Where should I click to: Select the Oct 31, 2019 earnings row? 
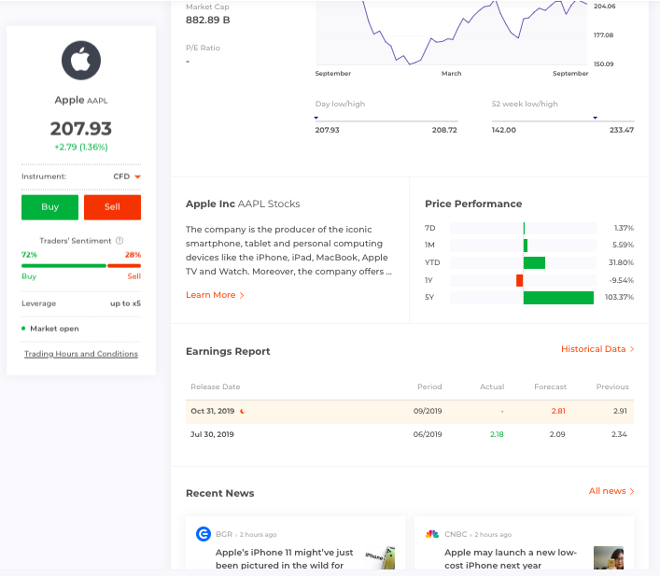pyautogui.click(x=410, y=411)
